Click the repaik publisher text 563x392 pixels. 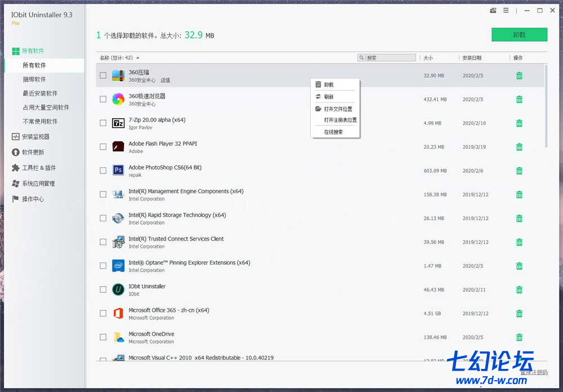(x=135, y=175)
